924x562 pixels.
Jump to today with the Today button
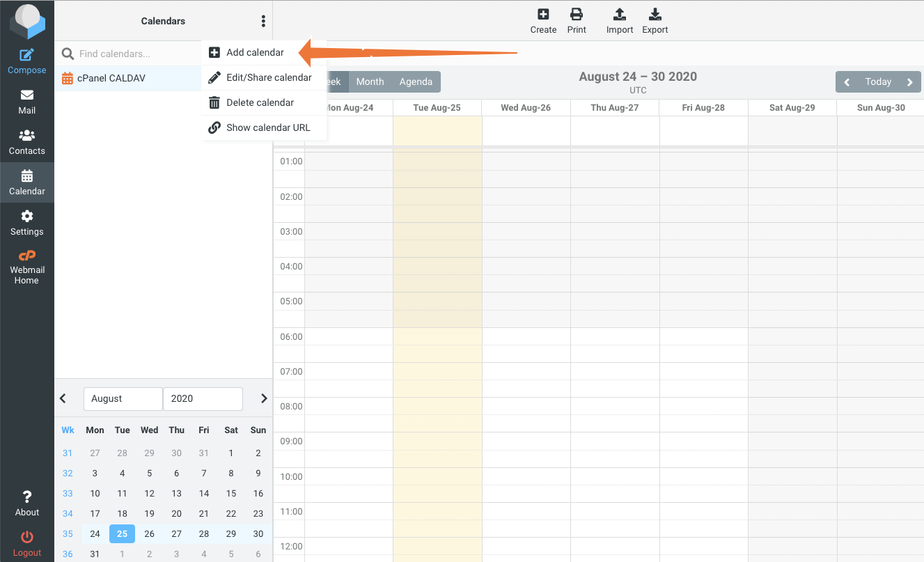click(878, 81)
